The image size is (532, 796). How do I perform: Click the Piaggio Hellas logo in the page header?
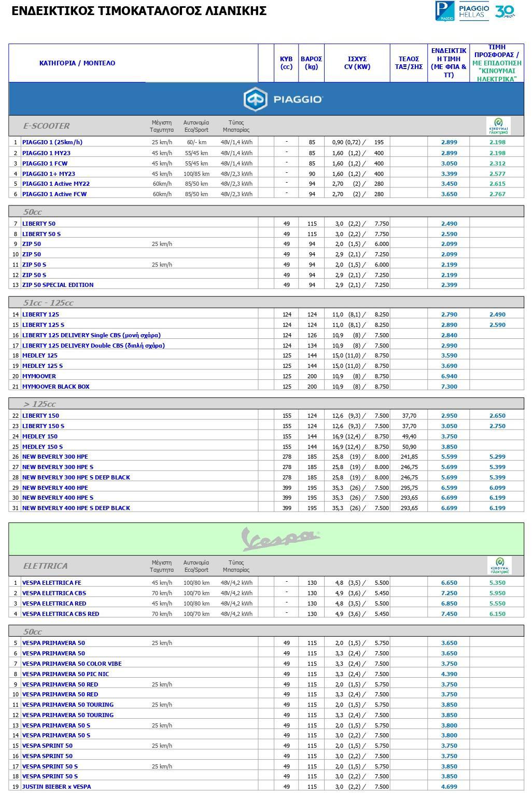462,11
